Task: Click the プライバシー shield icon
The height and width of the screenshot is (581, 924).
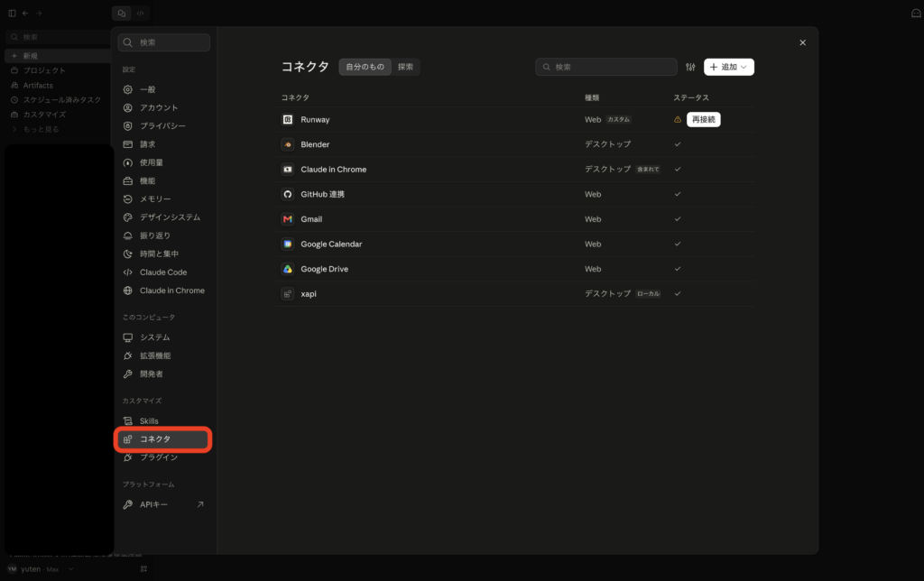Action: tap(128, 126)
